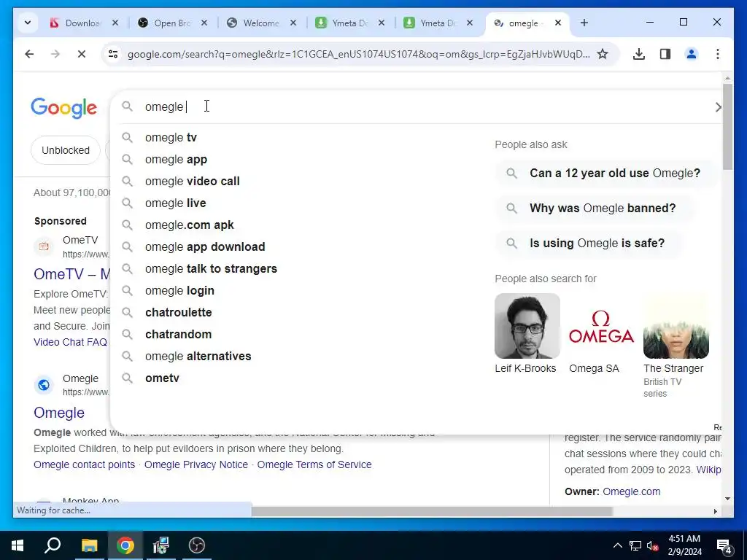The height and width of the screenshot is (560, 747).
Task: Show hidden system tray icons
Action: pos(617,545)
